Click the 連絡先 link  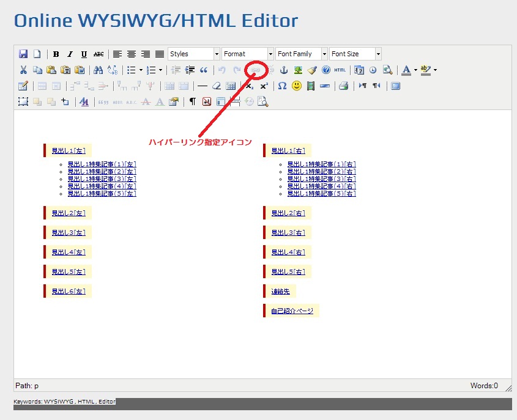280,291
